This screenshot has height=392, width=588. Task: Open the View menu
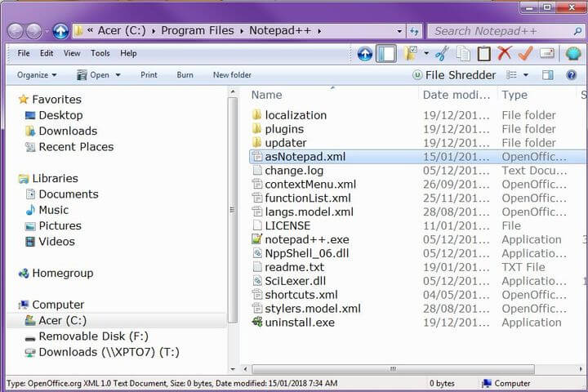tap(72, 53)
